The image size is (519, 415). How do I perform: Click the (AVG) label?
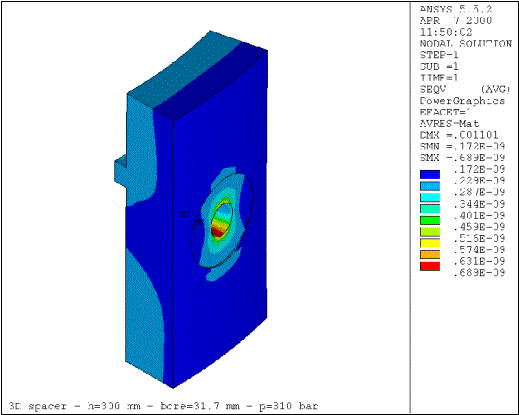[x=495, y=89]
